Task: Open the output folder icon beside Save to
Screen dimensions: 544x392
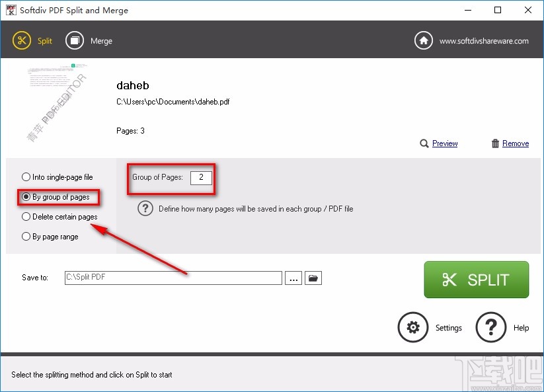Action: coord(313,278)
